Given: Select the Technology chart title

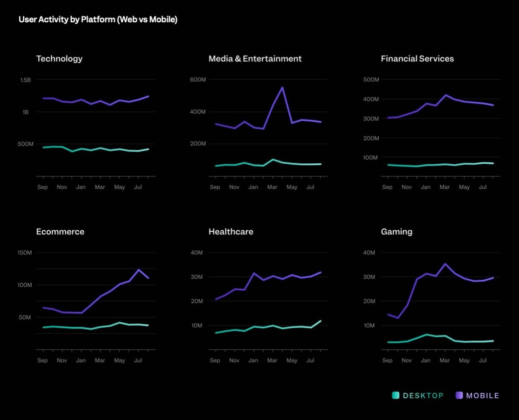Looking at the screenshot, I should (x=59, y=58).
